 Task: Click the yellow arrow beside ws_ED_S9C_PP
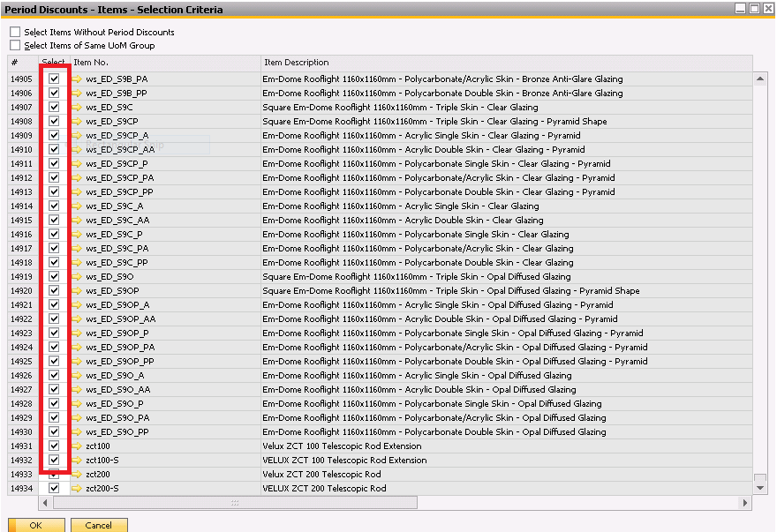(77, 263)
